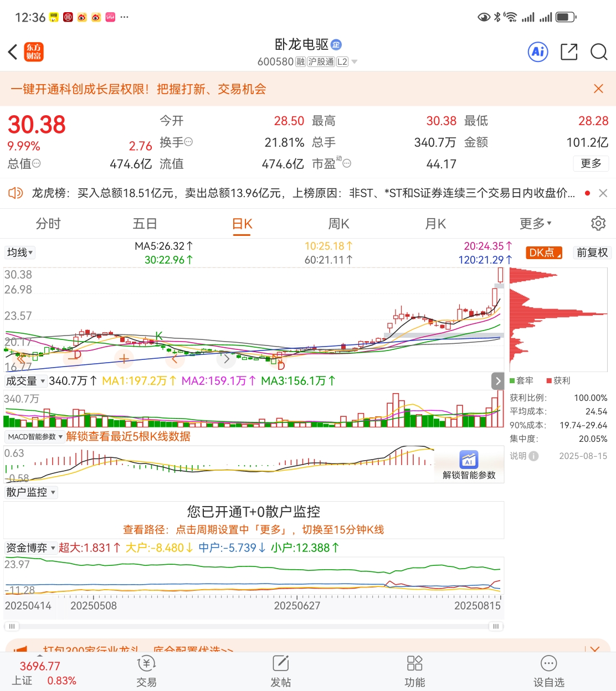Tap the Bluetooth status bar icon
Image resolution: width=616 pixels, height=691 pixels.
pos(497,17)
